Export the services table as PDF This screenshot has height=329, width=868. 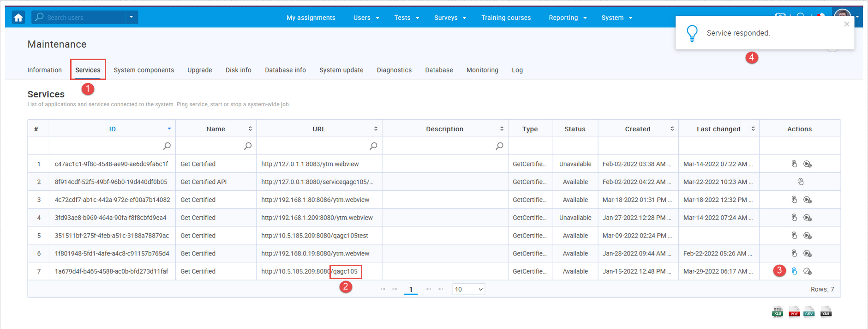(794, 312)
